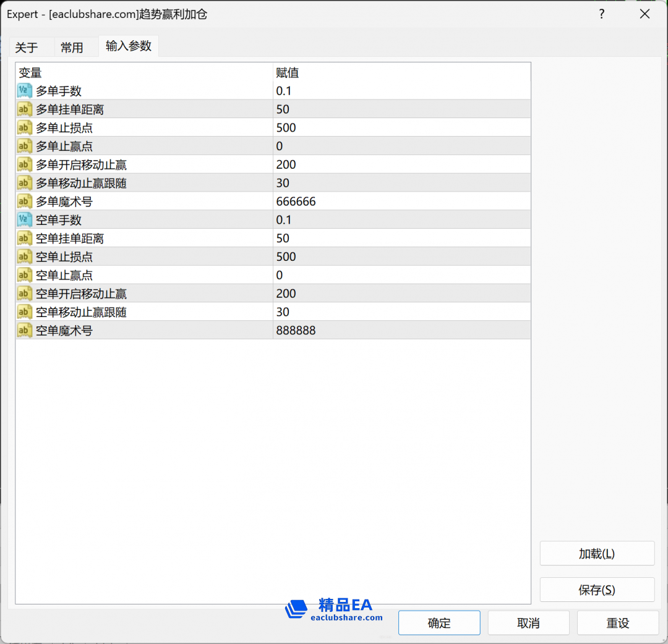The image size is (668, 644).
Task: Click the icon beside 多单手数 variable
Action: [x=25, y=91]
